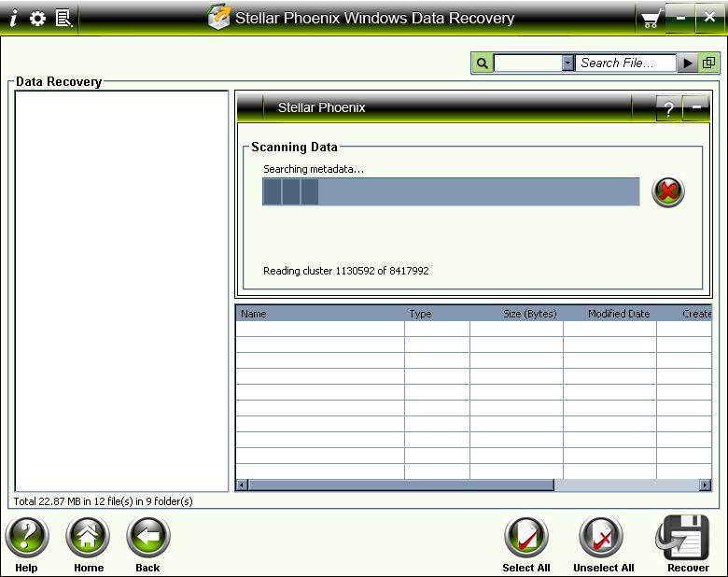Click the window-switch icon beside search arrow
Viewport: 728px width, 577px height.
coord(709,63)
